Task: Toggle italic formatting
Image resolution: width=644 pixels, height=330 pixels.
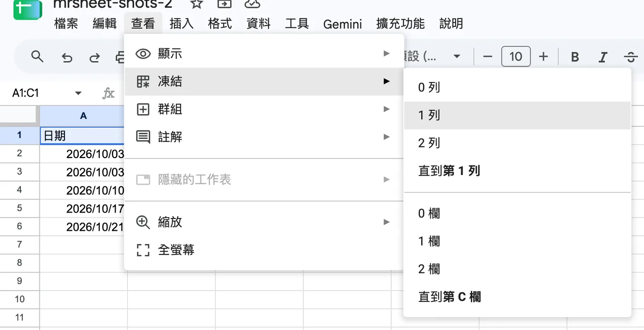Action: pos(603,57)
